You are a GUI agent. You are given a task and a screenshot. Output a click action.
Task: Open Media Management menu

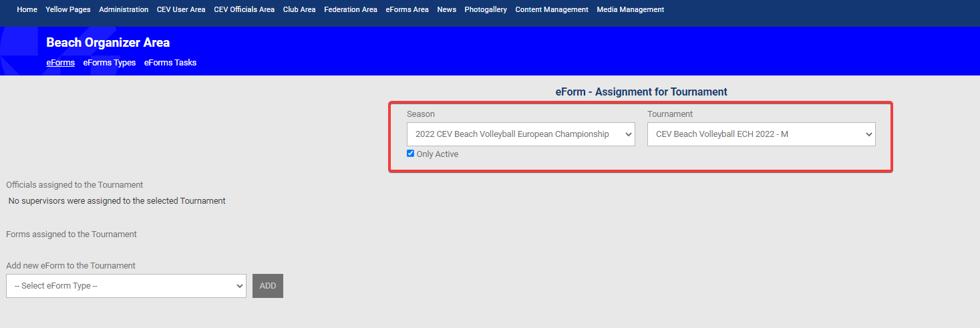tap(630, 9)
